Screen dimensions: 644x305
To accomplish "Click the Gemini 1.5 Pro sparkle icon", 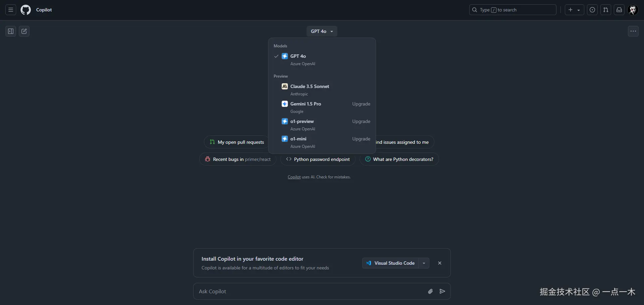I will [285, 104].
